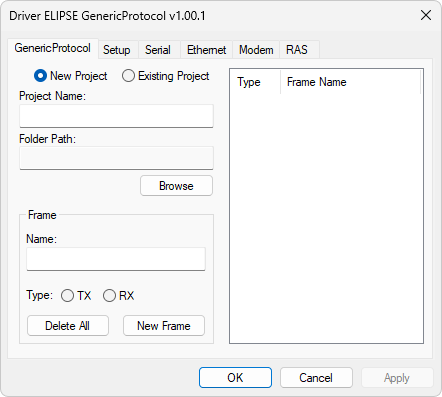Image resolution: width=442 pixels, height=397 pixels.
Task: Click the Delete All button
Action: pyautogui.click(x=68, y=326)
